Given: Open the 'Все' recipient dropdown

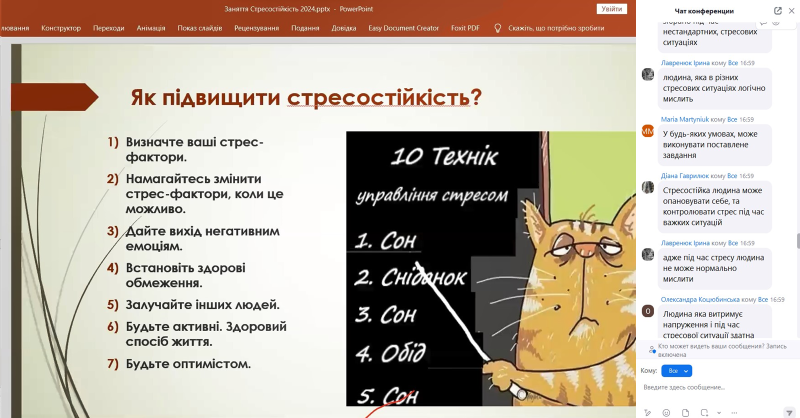Looking at the screenshot, I should coord(677,371).
